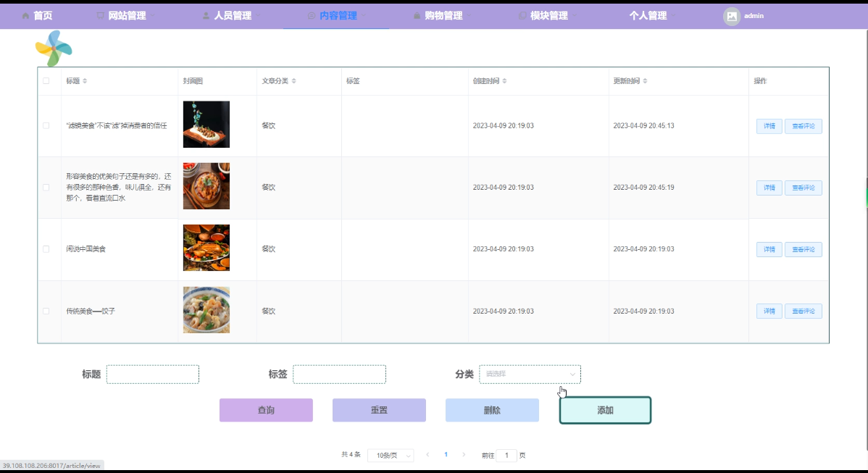Go to 首页 in the nav bar
The image size is (868, 473).
click(x=43, y=15)
